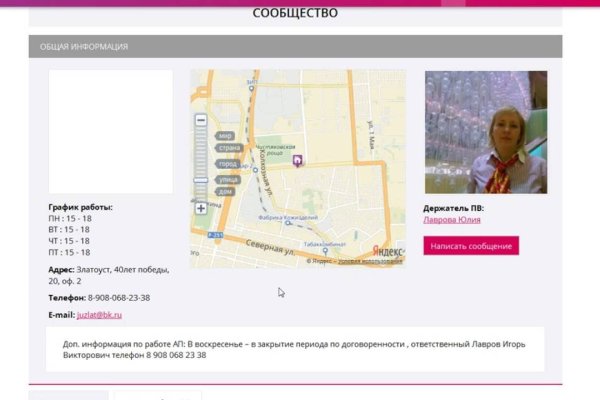Click the Фабрика Кожизделий stop icon
Viewport: 600px width, 400px height.
[287, 224]
